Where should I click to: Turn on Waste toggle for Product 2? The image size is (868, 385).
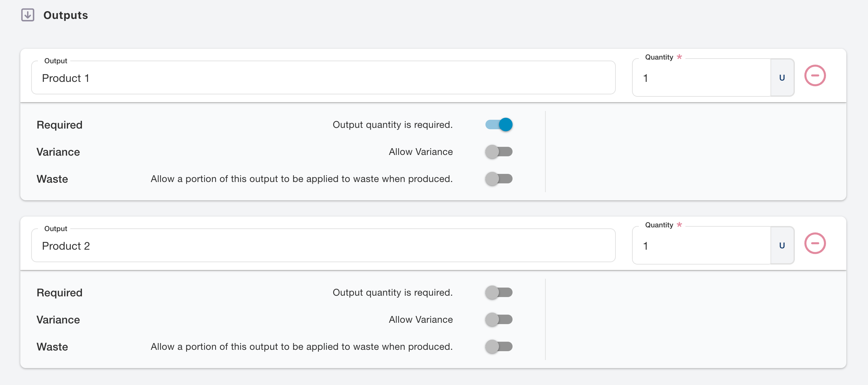pos(499,347)
